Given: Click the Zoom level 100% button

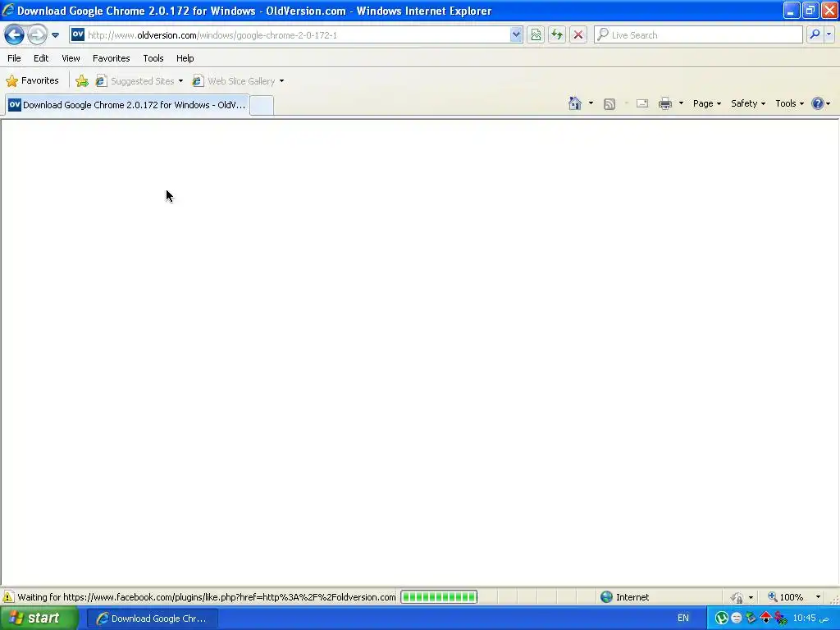Looking at the screenshot, I should coord(785,597).
